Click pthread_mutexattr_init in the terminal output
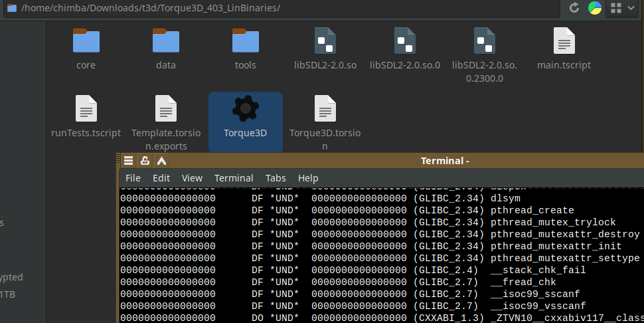 tap(556, 246)
